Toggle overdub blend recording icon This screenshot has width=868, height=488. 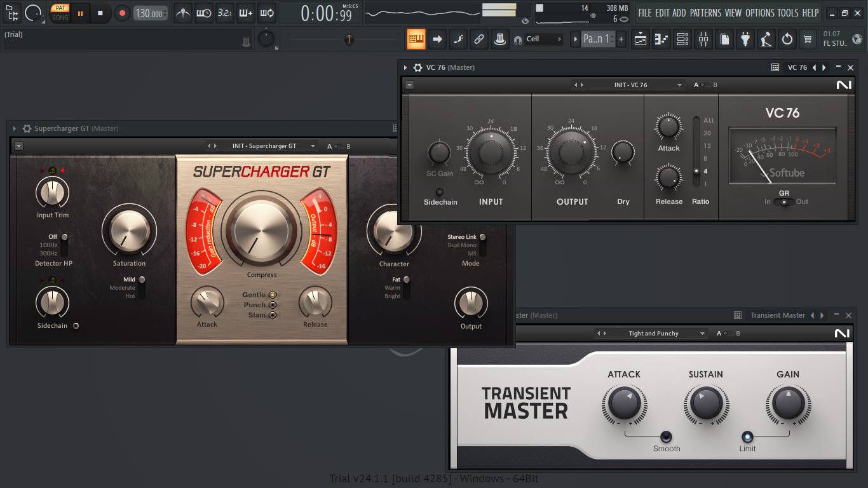pos(246,13)
